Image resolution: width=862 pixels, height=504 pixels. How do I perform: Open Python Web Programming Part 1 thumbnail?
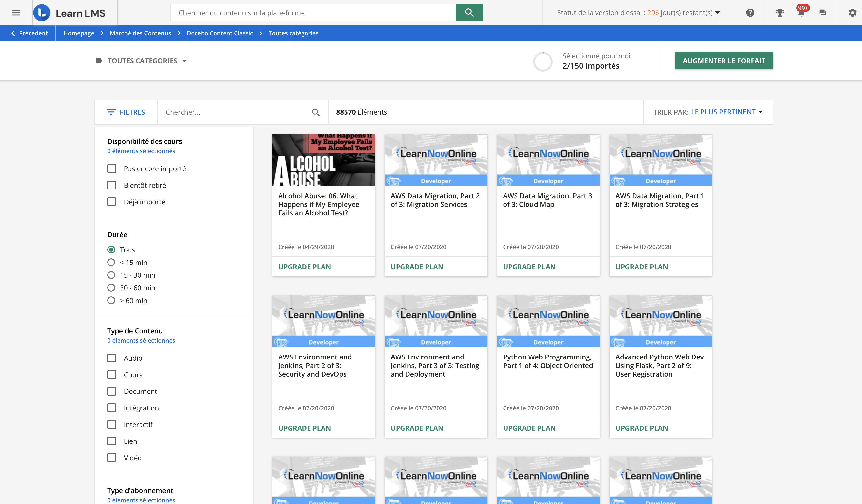click(x=548, y=321)
